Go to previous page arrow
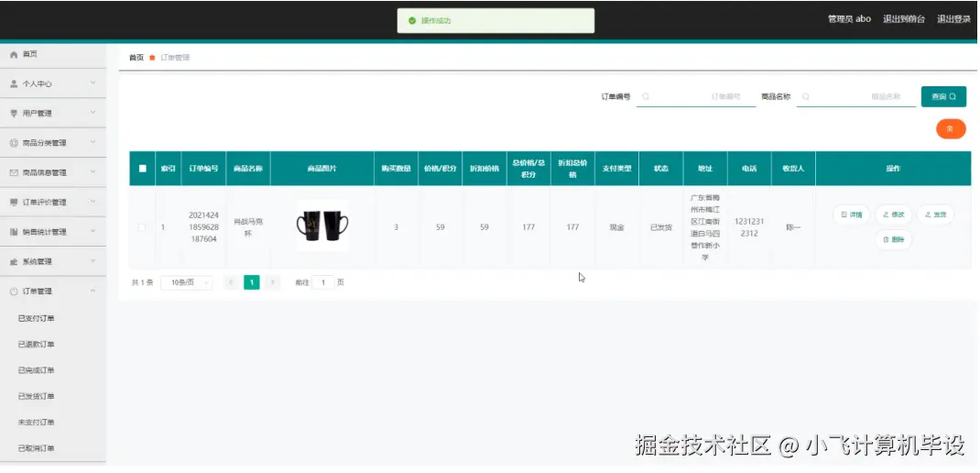Image resolution: width=980 pixels, height=473 pixels. (231, 283)
